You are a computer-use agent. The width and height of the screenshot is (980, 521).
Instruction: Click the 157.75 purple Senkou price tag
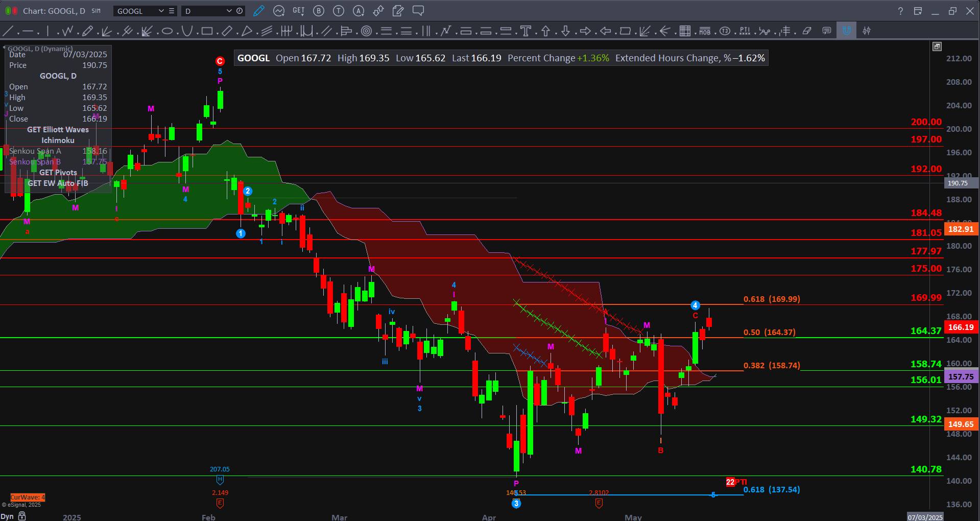pyautogui.click(x=961, y=376)
